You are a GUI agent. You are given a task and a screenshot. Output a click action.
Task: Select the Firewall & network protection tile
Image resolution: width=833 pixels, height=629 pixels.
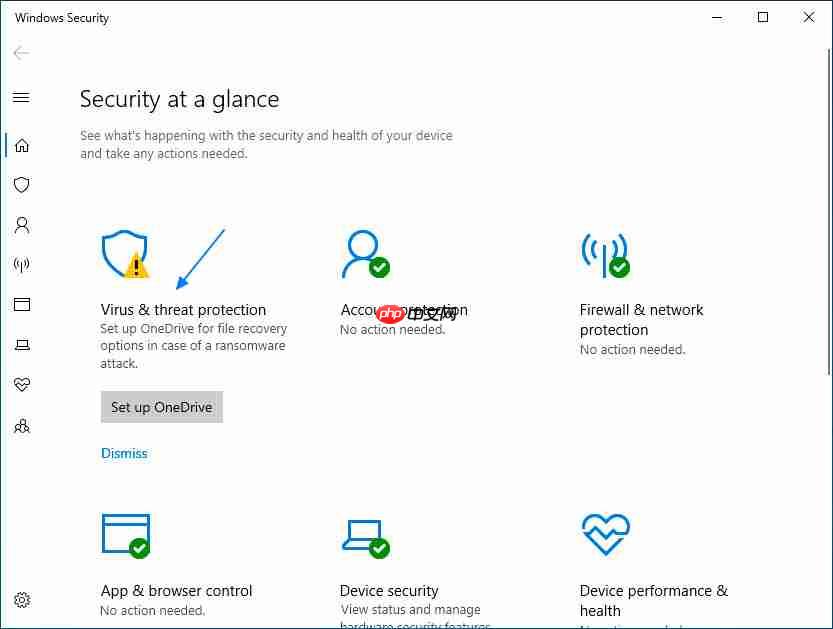click(641, 320)
